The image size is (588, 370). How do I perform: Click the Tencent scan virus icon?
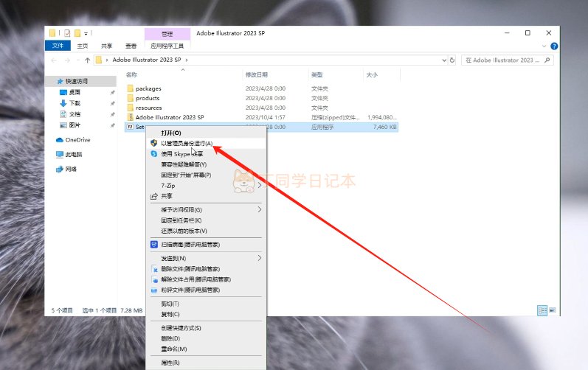coord(154,245)
